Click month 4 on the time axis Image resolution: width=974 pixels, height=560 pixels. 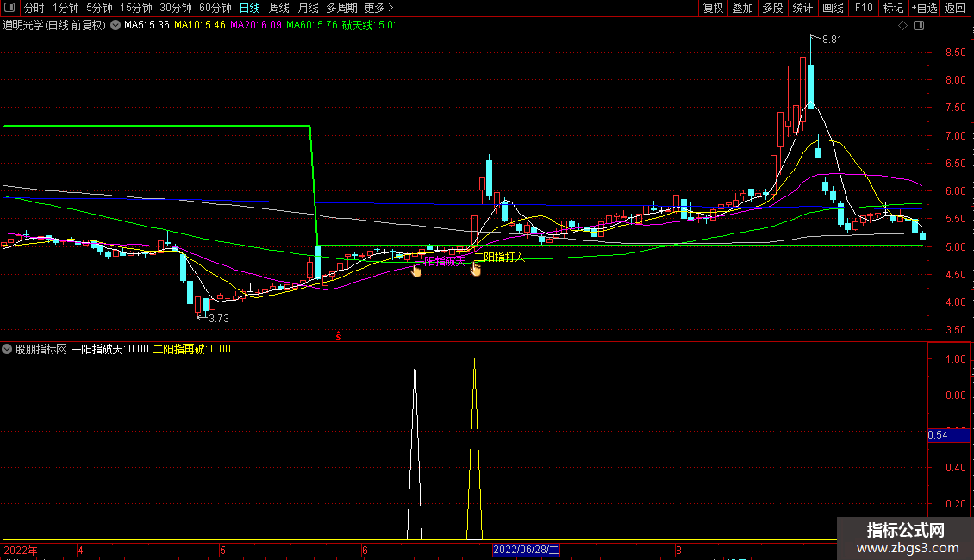(x=80, y=550)
